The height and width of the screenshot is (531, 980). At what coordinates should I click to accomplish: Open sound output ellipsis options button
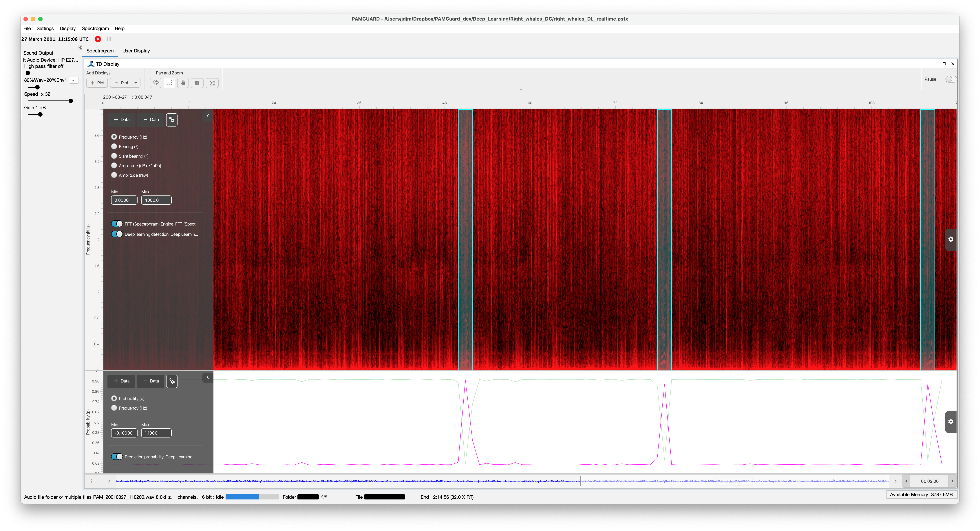click(x=74, y=80)
